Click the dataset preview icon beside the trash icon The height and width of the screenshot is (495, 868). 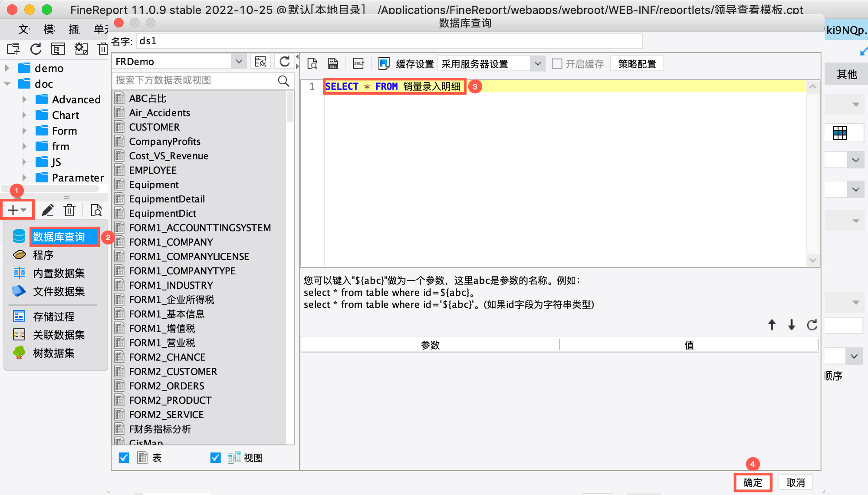96,211
